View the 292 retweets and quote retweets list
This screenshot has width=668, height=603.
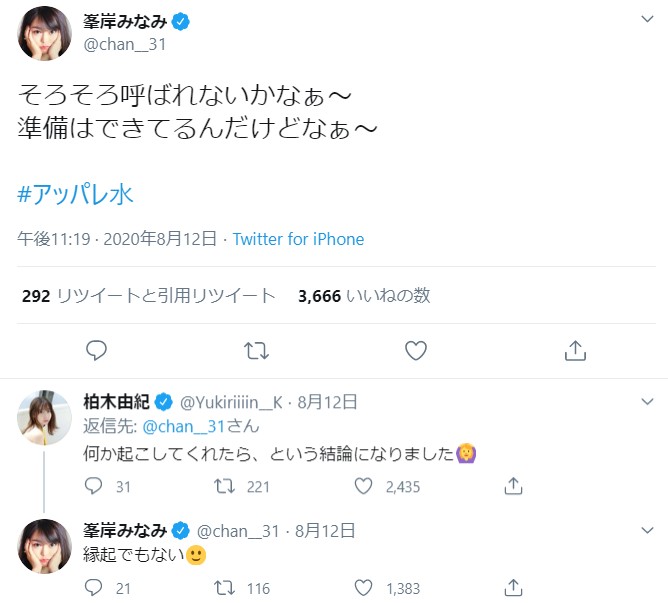pyautogui.click(x=149, y=296)
